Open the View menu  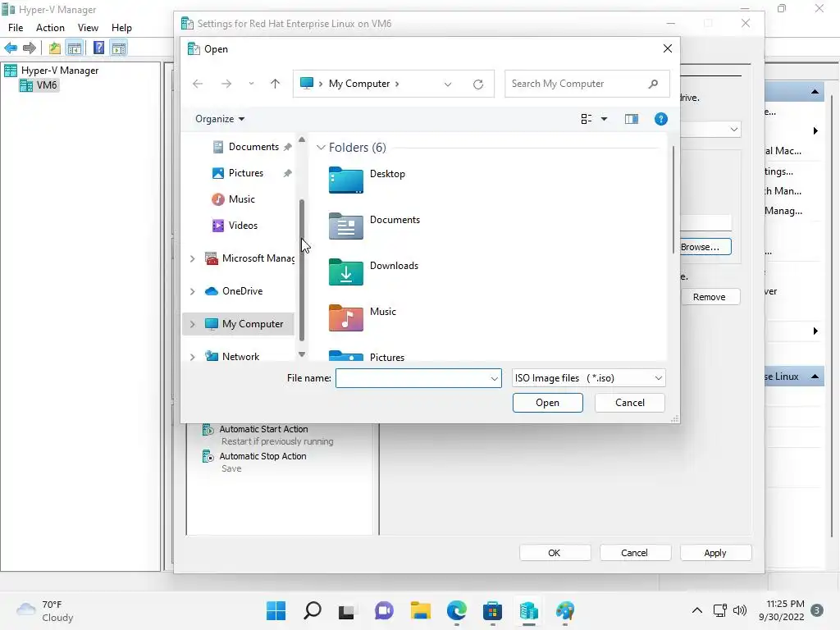(x=88, y=28)
